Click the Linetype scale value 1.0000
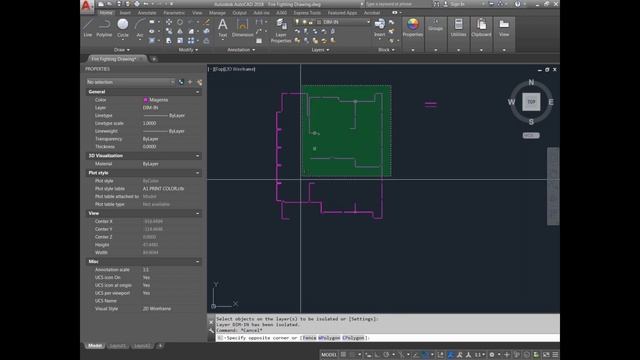640x360 pixels. tap(149, 123)
